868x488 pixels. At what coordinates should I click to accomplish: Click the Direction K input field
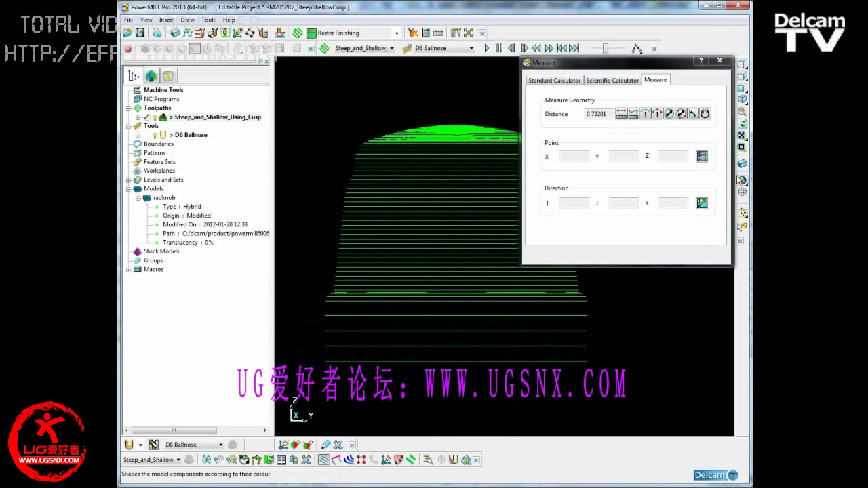(x=673, y=203)
